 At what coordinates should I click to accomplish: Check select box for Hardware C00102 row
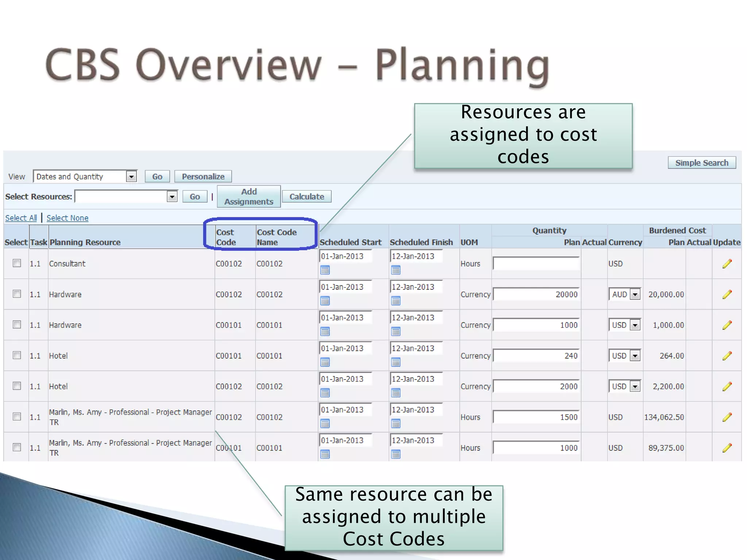(x=17, y=293)
